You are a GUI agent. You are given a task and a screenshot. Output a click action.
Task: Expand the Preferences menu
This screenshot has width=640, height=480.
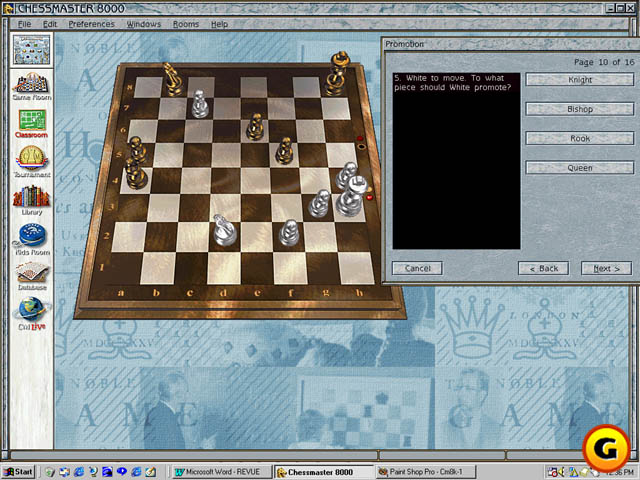pyautogui.click(x=91, y=23)
